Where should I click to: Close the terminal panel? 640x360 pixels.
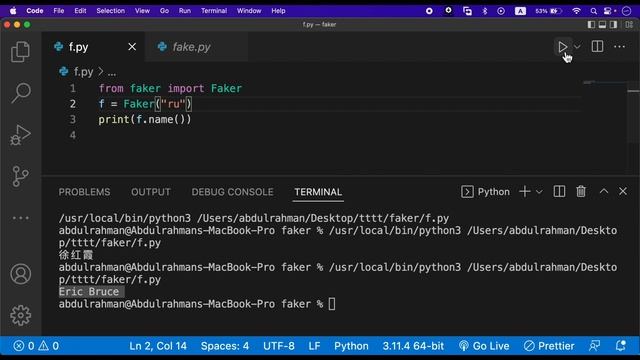pyautogui.click(x=623, y=191)
